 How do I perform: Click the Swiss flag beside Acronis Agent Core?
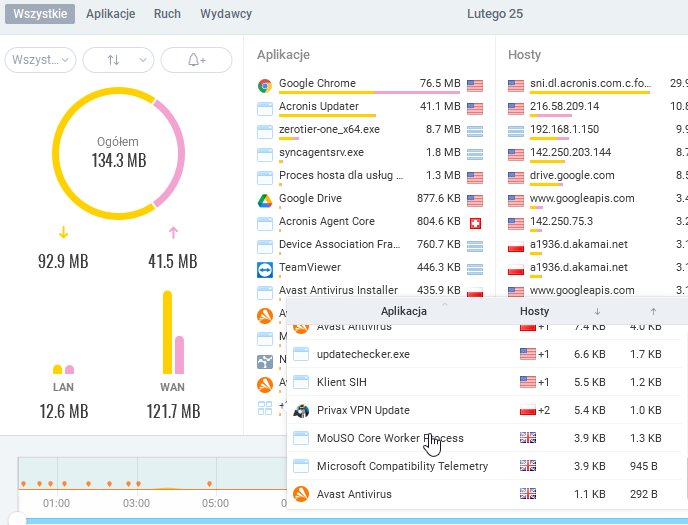(475, 223)
